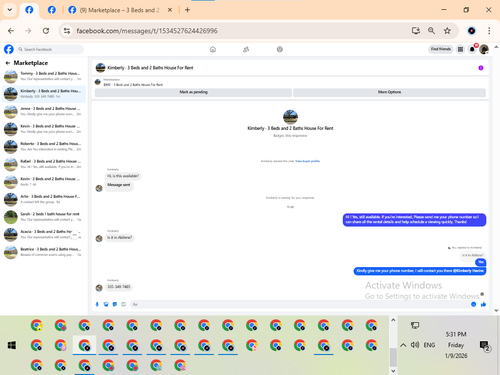Click the ENG language indicator
The height and width of the screenshot is (375, 500).
pyautogui.click(x=429, y=345)
